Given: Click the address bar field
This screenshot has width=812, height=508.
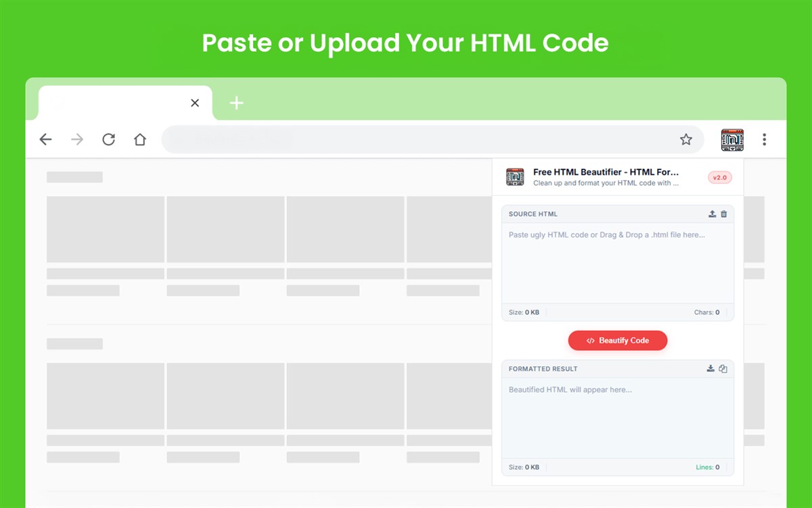Looking at the screenshot, I should [432, 140].
